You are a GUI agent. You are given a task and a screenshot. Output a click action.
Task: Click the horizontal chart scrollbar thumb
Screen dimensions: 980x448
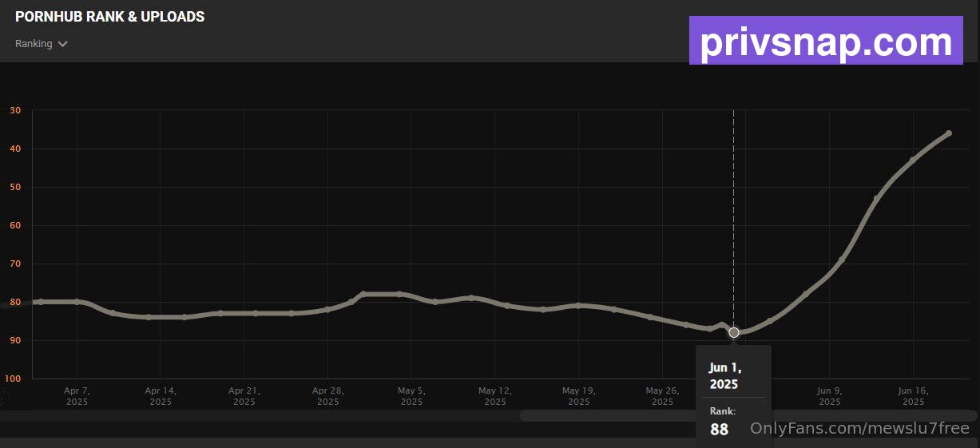coord(748,415)
